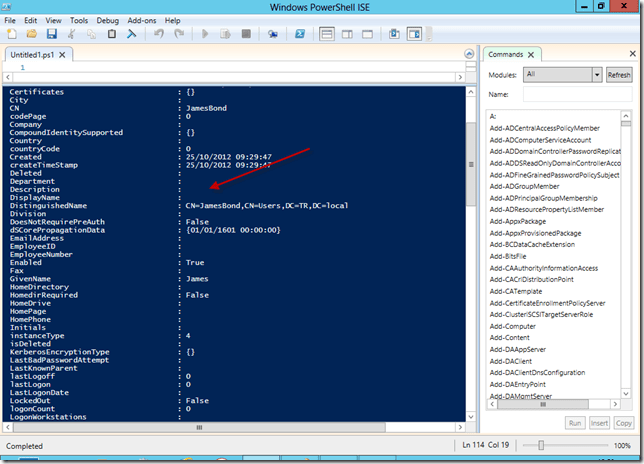
Task: Save the script using the floppy disk icon
Action: pos(50,34)
